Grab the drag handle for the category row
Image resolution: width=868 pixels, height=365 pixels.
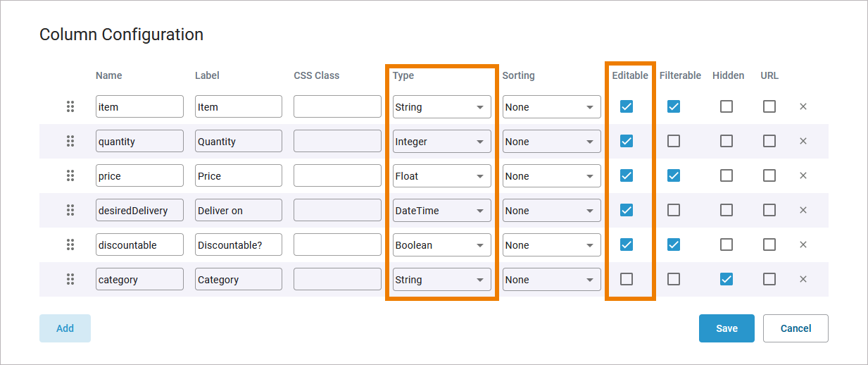[70, 279]
